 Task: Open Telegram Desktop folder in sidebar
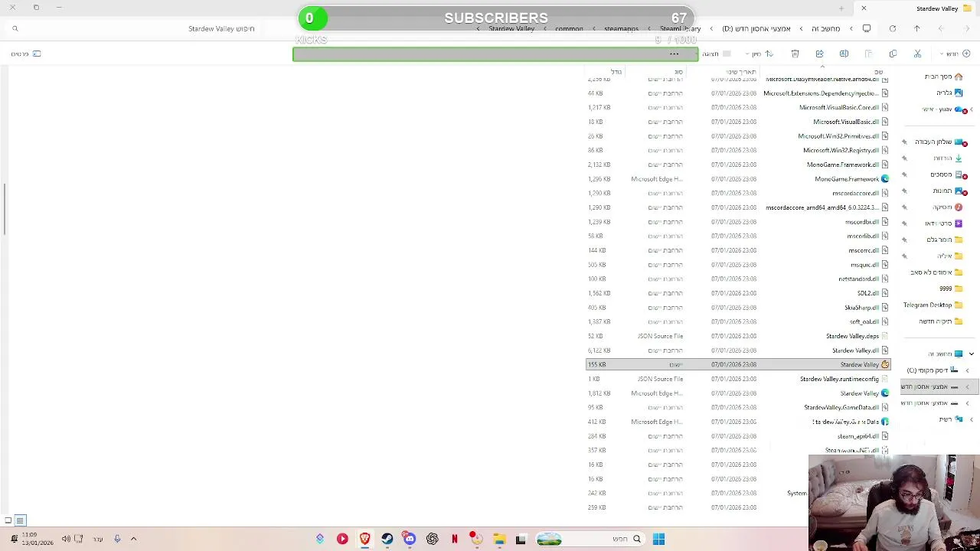point(933,305)
